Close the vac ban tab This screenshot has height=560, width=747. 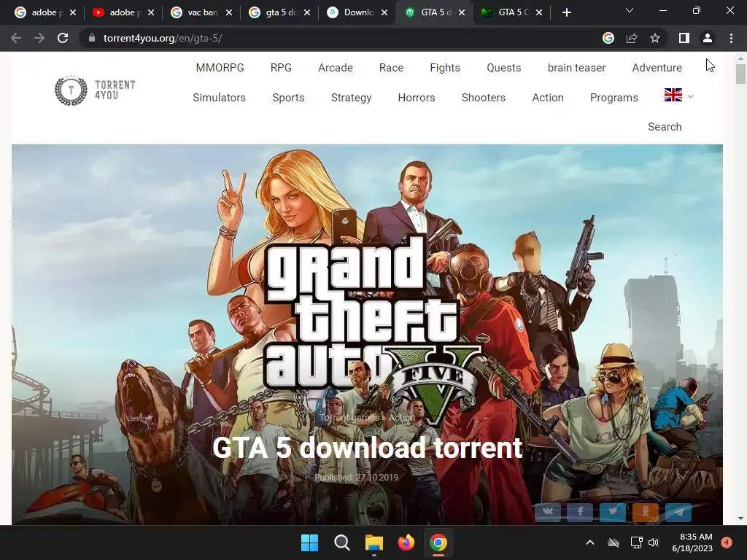click(x=229, y=12)
